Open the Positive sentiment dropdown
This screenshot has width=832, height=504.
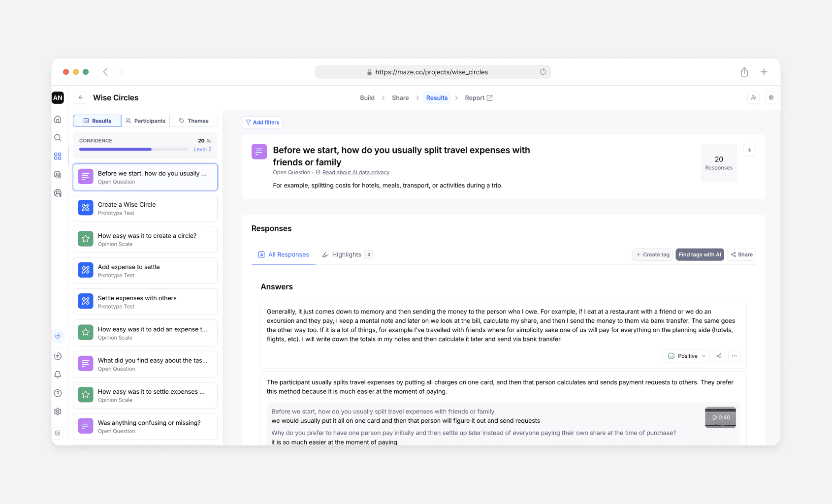[x=686, y=356]
